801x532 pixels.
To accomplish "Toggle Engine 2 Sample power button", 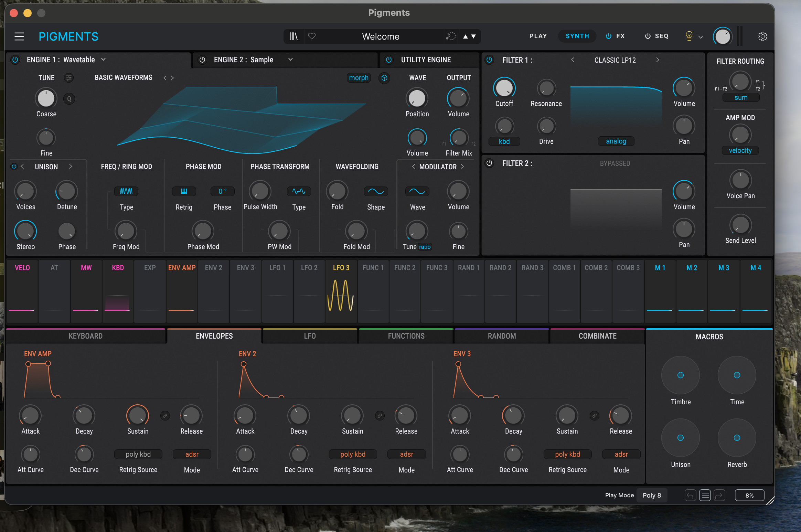I will pyautogui.click(x=202, y=60).
